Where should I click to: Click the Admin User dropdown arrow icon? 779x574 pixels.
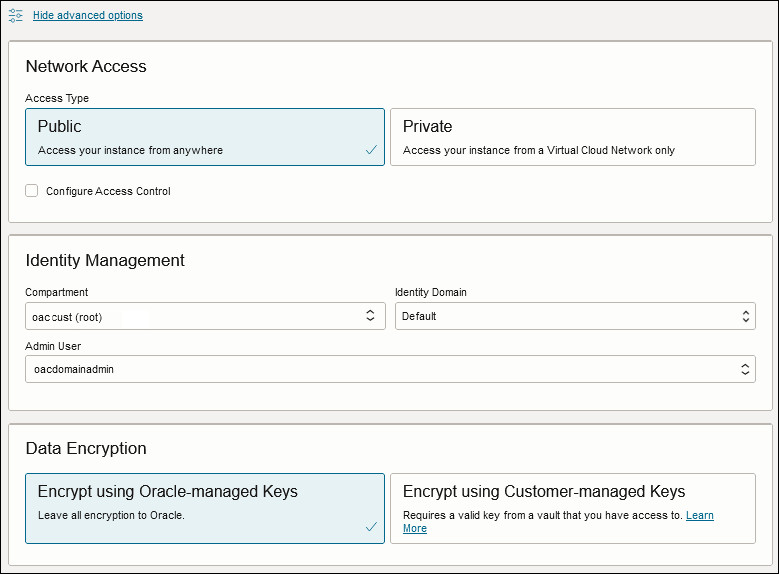tap(746, 369)
